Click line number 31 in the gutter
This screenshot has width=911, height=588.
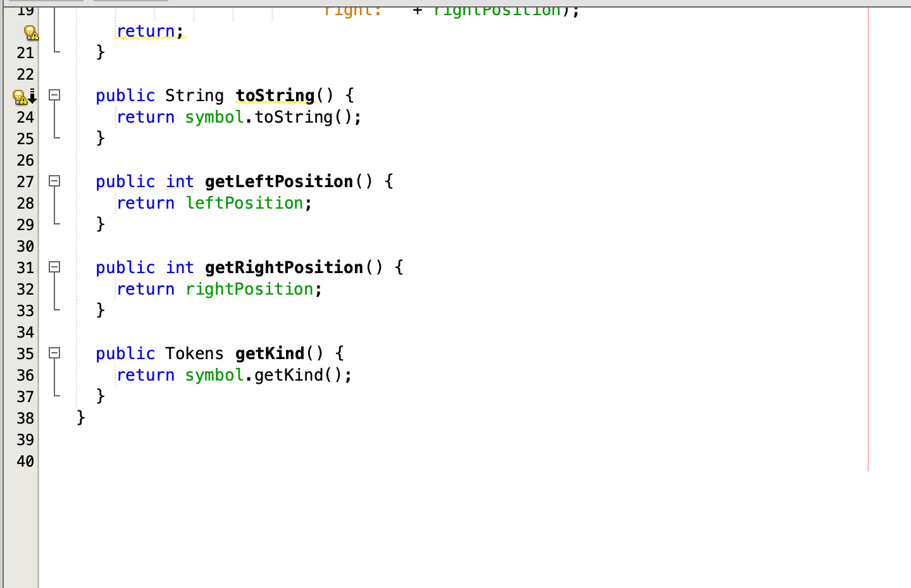25,267
